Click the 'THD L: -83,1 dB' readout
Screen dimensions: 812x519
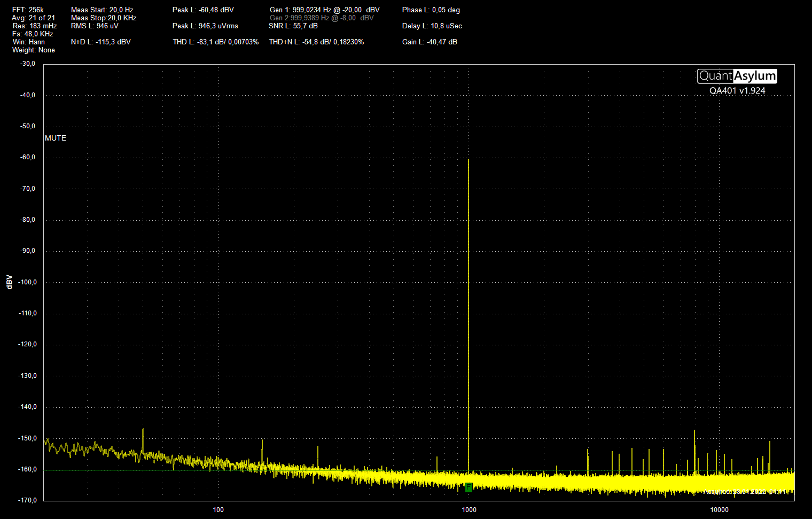216,42
